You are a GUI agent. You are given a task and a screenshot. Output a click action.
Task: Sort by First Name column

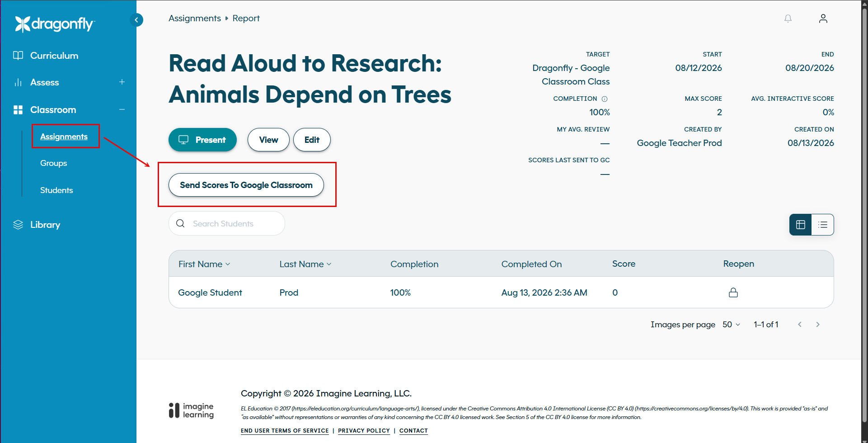tap(204, 264)
